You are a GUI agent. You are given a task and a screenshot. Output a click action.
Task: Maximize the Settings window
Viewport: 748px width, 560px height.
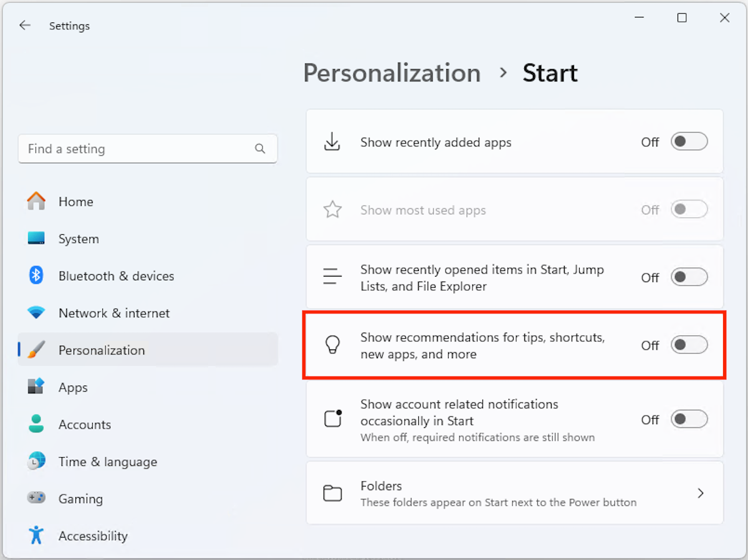[682, 18]
